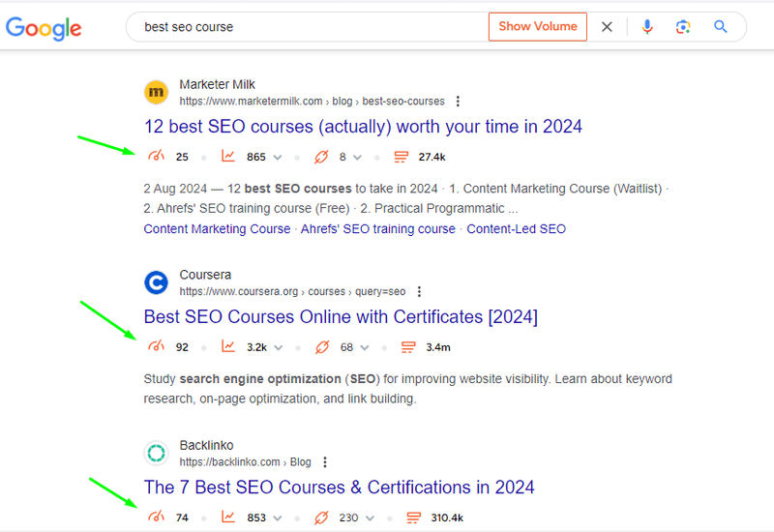The width and height of the screenshot is (774, 532).
Task: Click the authority score 74
Action: tap(182, 517)
